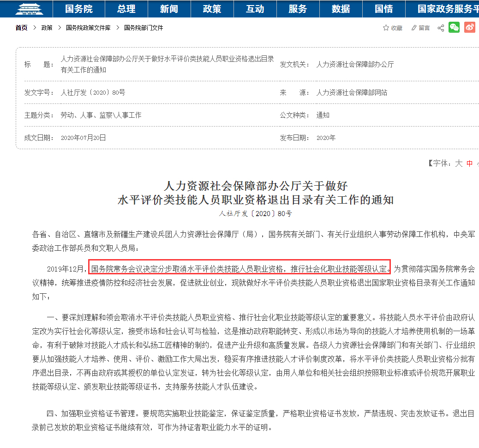This screenshot has width=479, height=448.
Task: Click the 留言 pencil icon
Action: (414, 28)
